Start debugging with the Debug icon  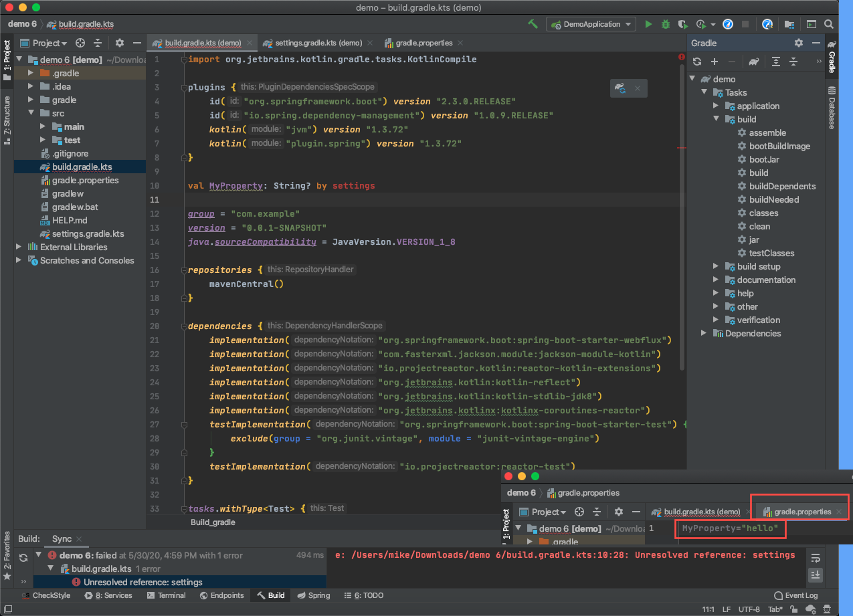(664, 23)
